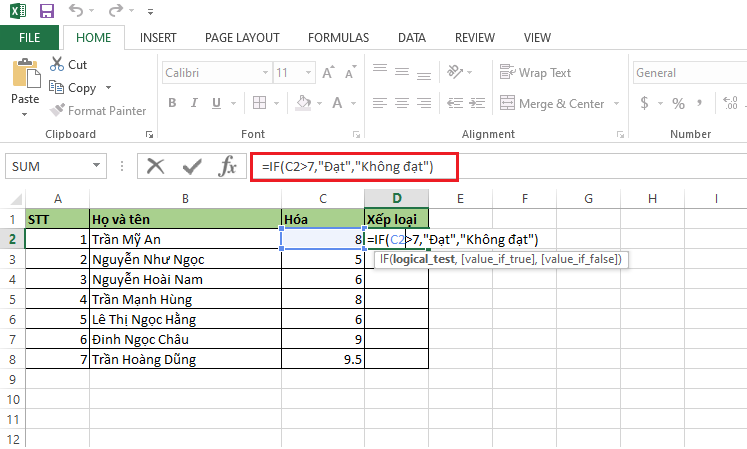Click the Decrease Indent icon
The image size is (747, 449).
click(455, 102)
